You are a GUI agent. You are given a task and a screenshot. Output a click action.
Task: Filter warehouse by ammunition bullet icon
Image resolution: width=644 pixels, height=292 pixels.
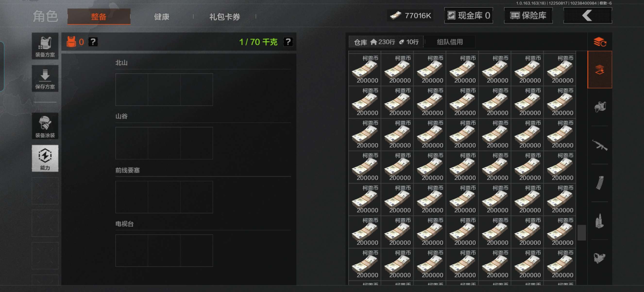(x=599, y=221)
